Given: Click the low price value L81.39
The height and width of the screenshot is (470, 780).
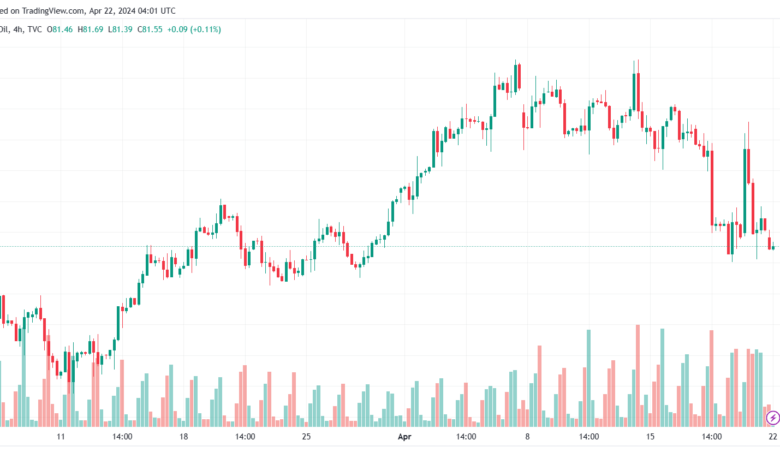Looking at the screenshot, I should click(120, 29).
